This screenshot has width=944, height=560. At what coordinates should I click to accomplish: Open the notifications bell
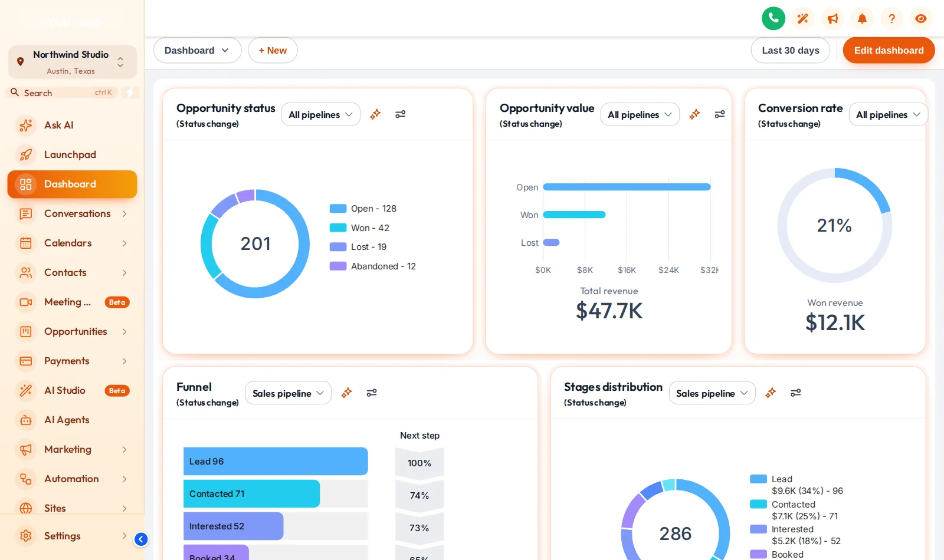coord(862,19)
